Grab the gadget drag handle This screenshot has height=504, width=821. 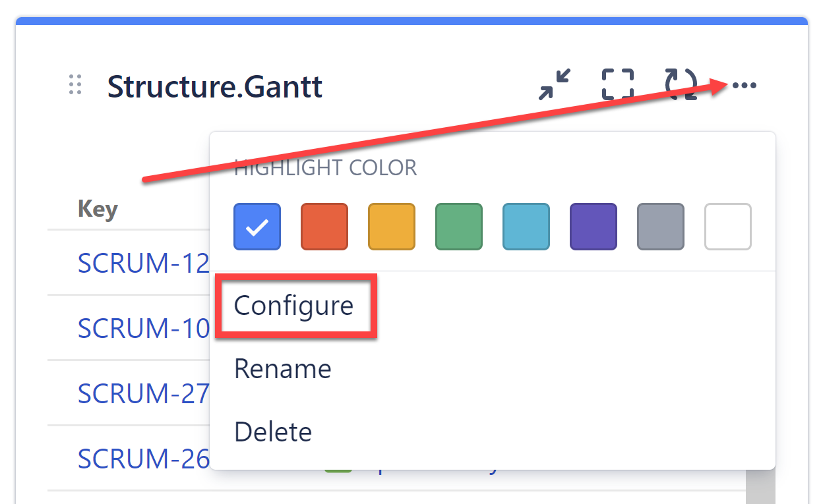[x=75, y=85]
